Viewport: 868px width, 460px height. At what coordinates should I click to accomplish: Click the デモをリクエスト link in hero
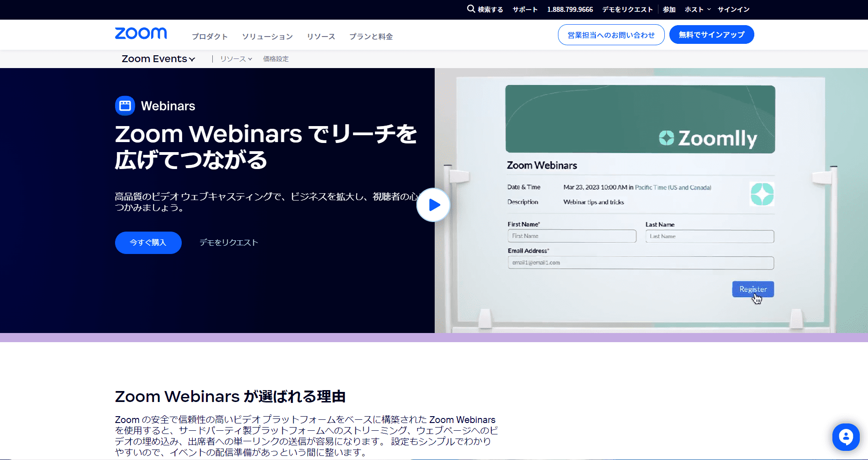[229, 243]
